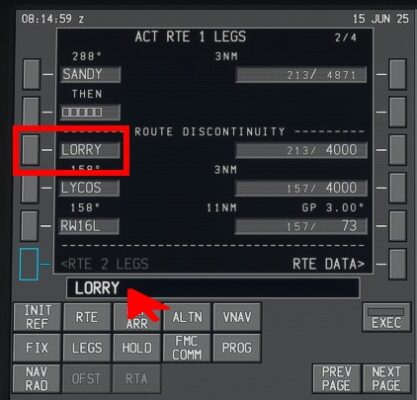Click the line key beside LORRY waypoint
The image size is (417, 400).
point(30,150)
